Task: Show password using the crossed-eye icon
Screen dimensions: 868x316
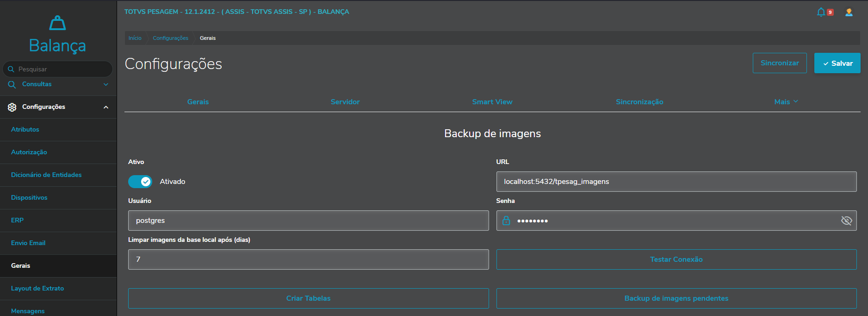Action: (x=846, y=221)
